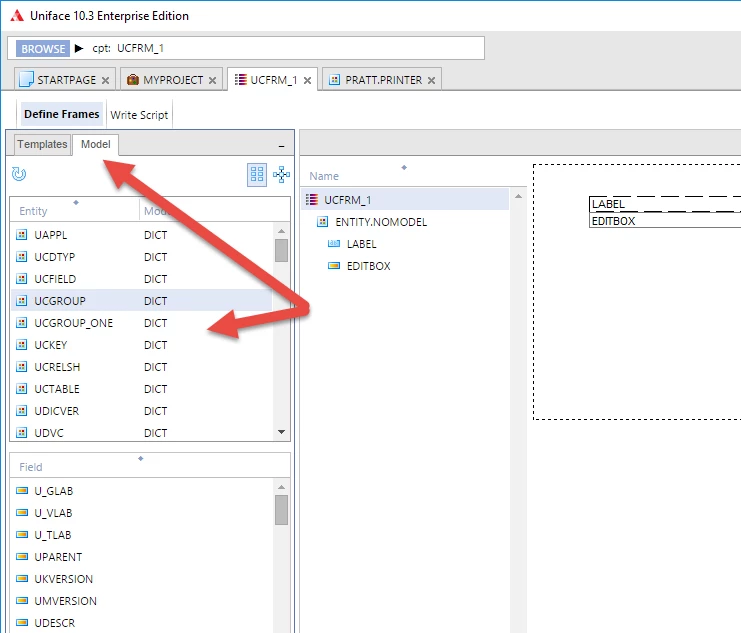Viewport: 741px width, 633px height.
Task: Click the UPARENT field icon
Action: [22, 556]
